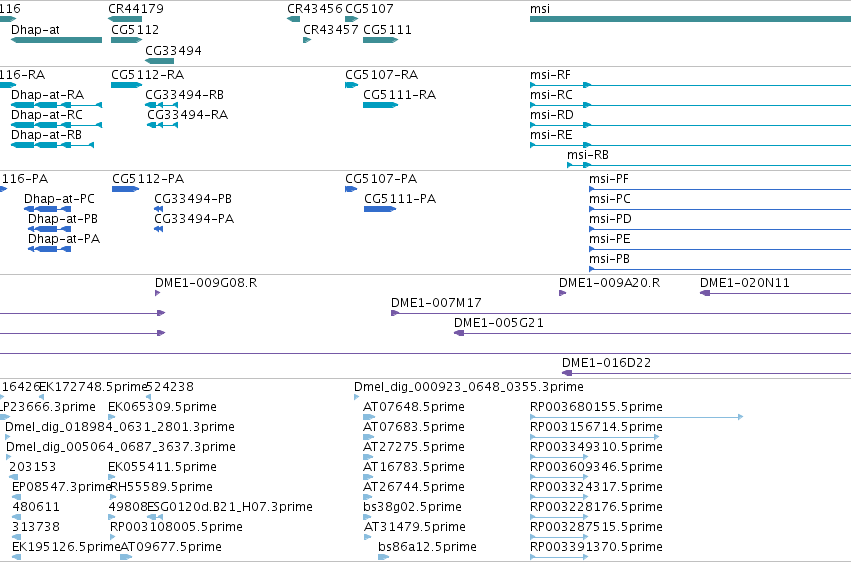Image resolution: width=851 pixels, height=562 pixels.
Task: Select the msi-RE transcript
Action: pos(690,145)
